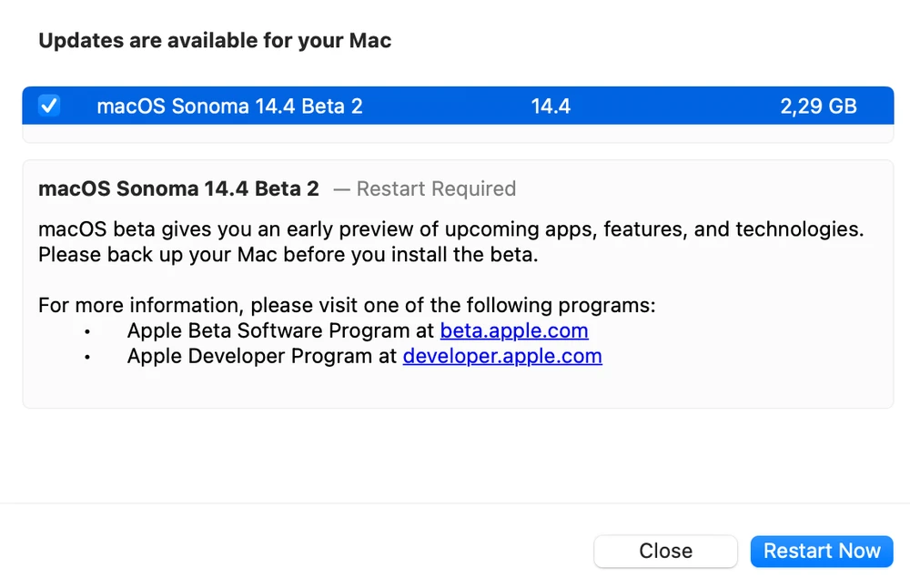This screenshot has height=588, width=910.
Task: Click the bullet before Apple Beta Software Program
Action: (x=87, y=331)
